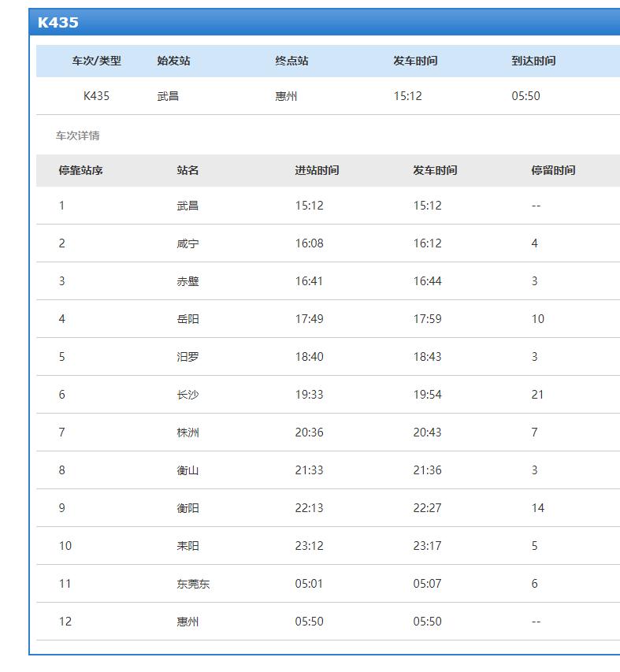The image size is (620, 672).
Task: Click the departure time 16:44 for 赤壁
Action: pyautogui.click(x=427, y=281)
